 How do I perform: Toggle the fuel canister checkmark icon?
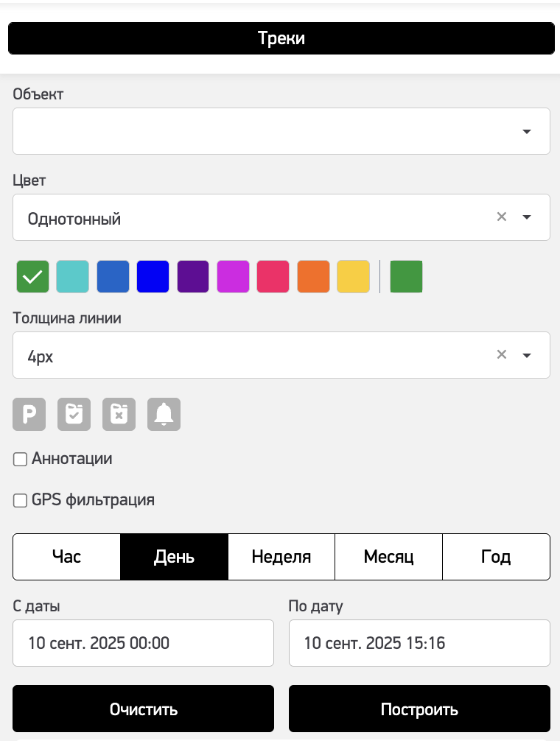click(74, 415)
